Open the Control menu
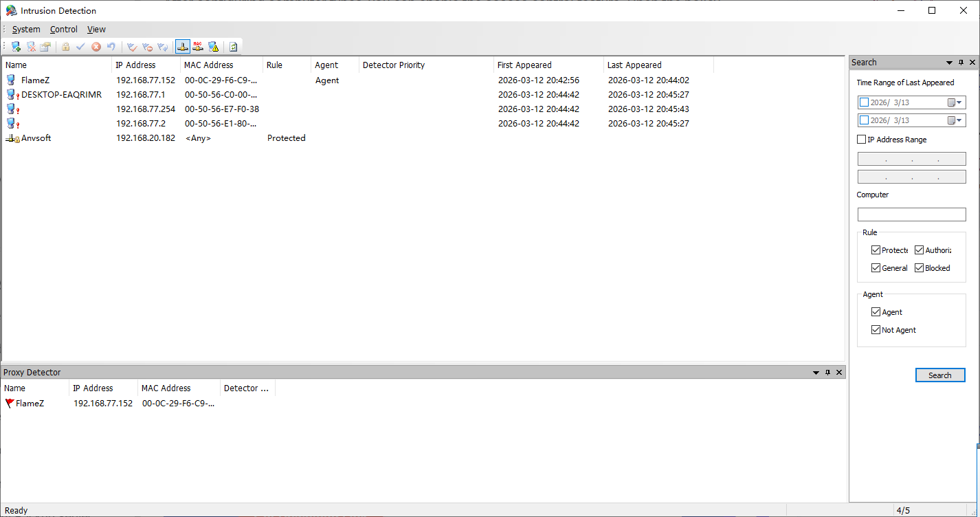 point(63,29)
